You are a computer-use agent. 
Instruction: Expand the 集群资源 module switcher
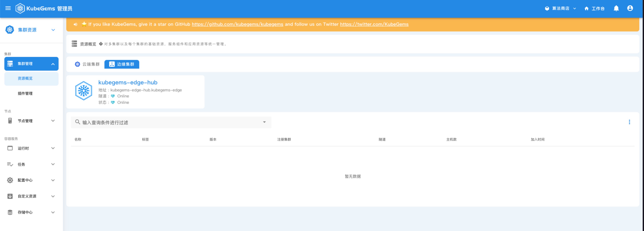tap(30, 30)
